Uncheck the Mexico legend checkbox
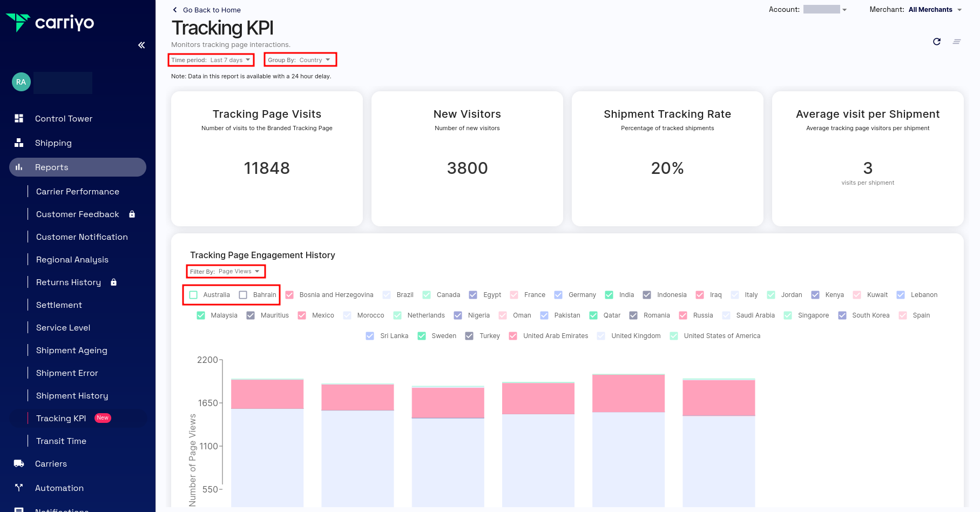 [x=302, y=315]
